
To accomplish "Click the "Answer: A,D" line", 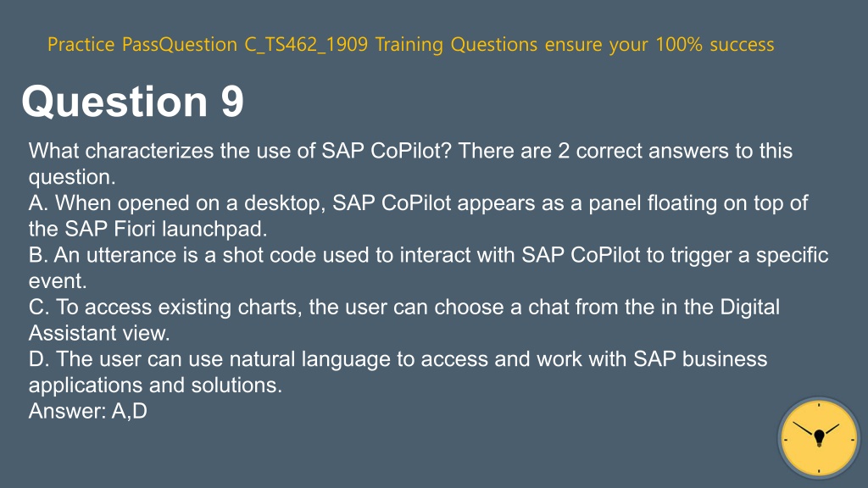I will tap(88, 411).
